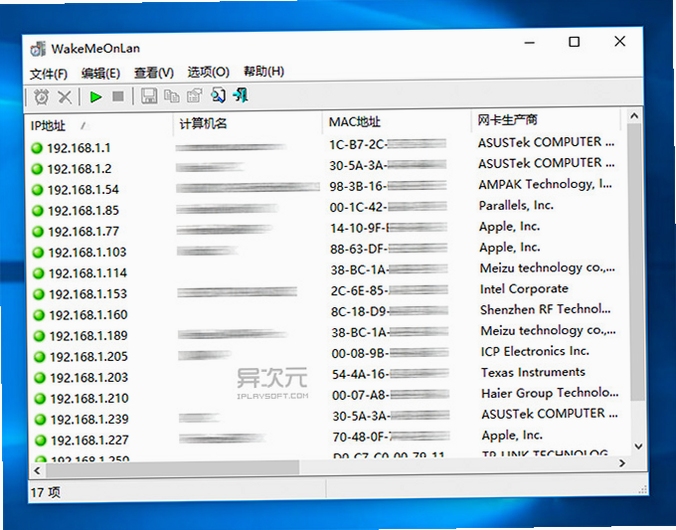Click the Delete X toolbar icon

tap(65, 97)
